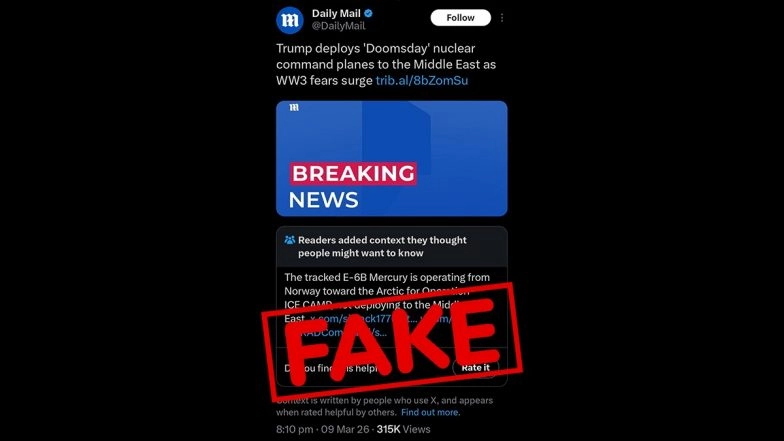Click the Rate it button
This screenshot has width=784, height=441.
pyautogui.click(x=476, y=368)
